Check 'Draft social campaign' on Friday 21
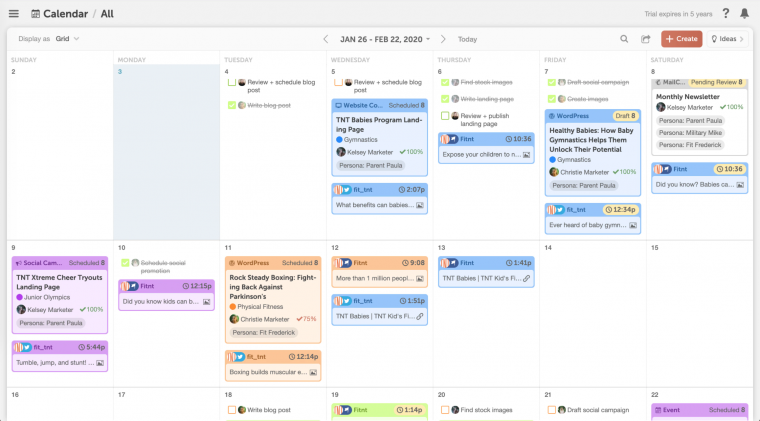 click(x=552, y=410)
